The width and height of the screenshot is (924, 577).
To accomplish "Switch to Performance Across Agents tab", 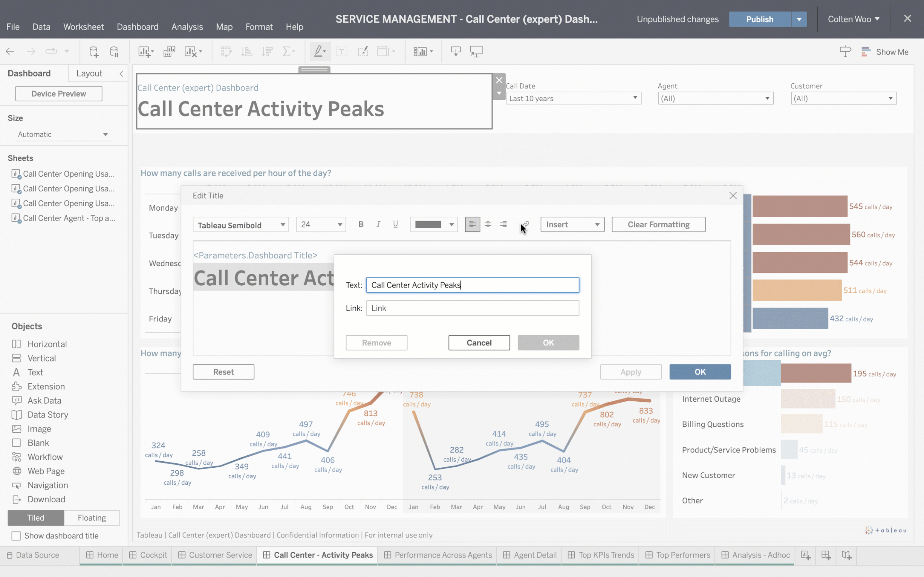I will click(x=442, y=555).
